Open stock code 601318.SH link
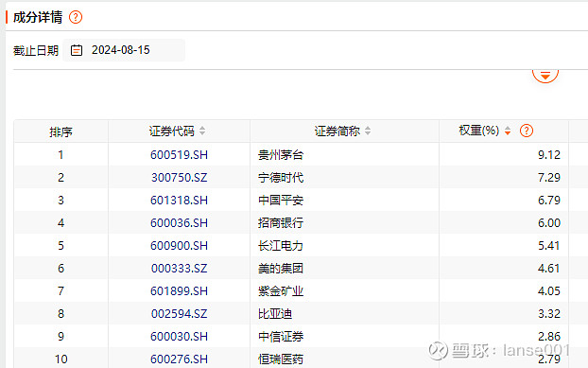Screen dimensions: 588x368 [x=179, y=201]
